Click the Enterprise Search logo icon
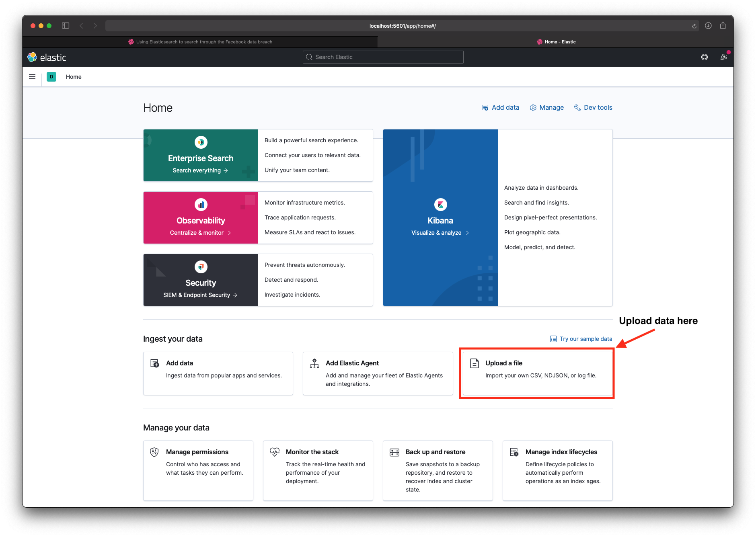This screenshot has width=756, height=537. pyautogui.click(x=201, y=142)
